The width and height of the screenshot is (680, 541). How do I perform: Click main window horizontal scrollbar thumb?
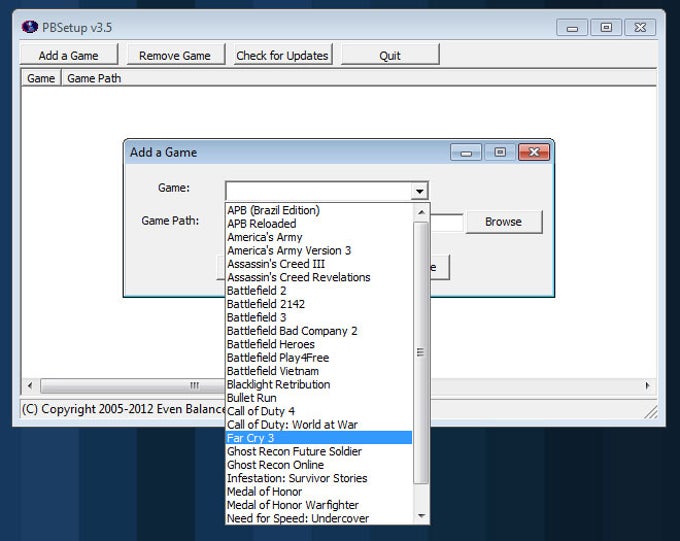pyautogui.click(x=133, y=385)
